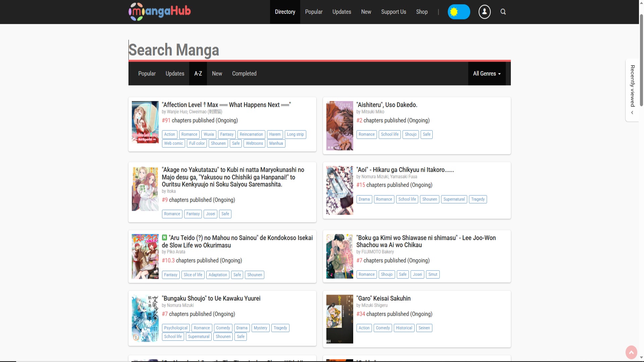Screen dimensions: 644x362
Task: Click the new-chapter badge on Aru Teido
Action: pos(164,237)
